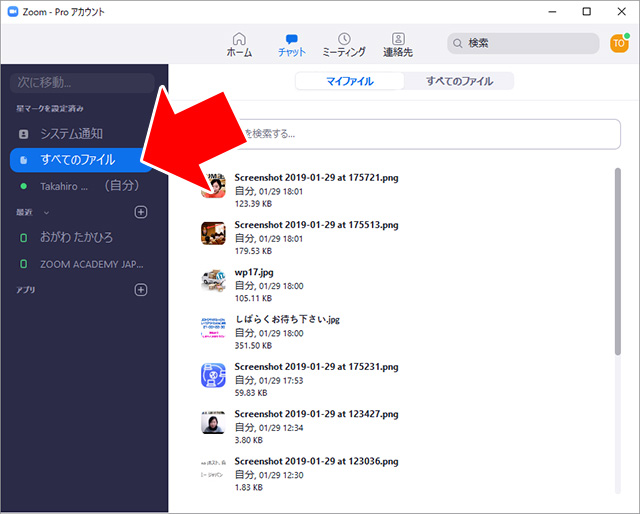
Task: Open しばらくお待ち下さい.jpg file
Action: [x=288, y=320]
